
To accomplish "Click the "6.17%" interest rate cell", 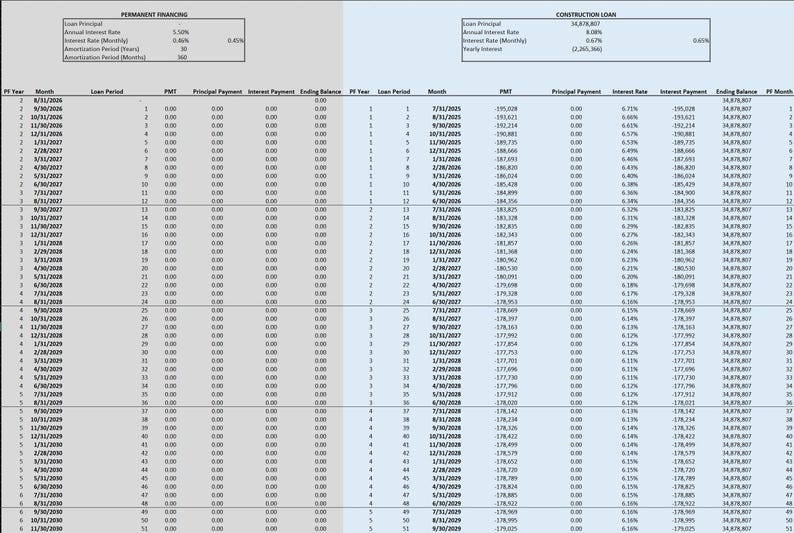I will click(x=630, y=294).
